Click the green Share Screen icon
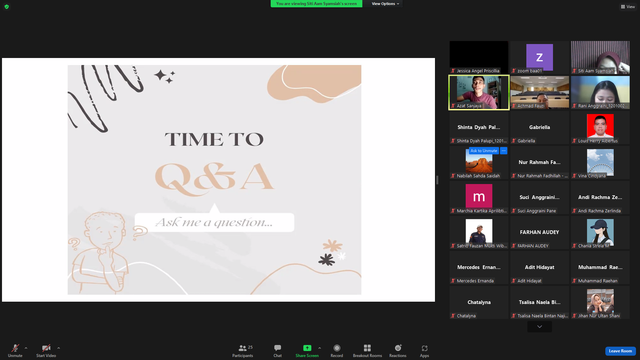The width and height of the screenshot is (640, 360). [x=307, y=348]
